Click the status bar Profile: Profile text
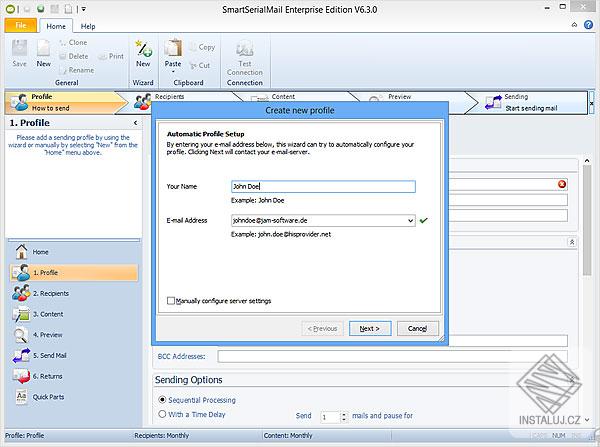The image size is (600, 447). 24,436
